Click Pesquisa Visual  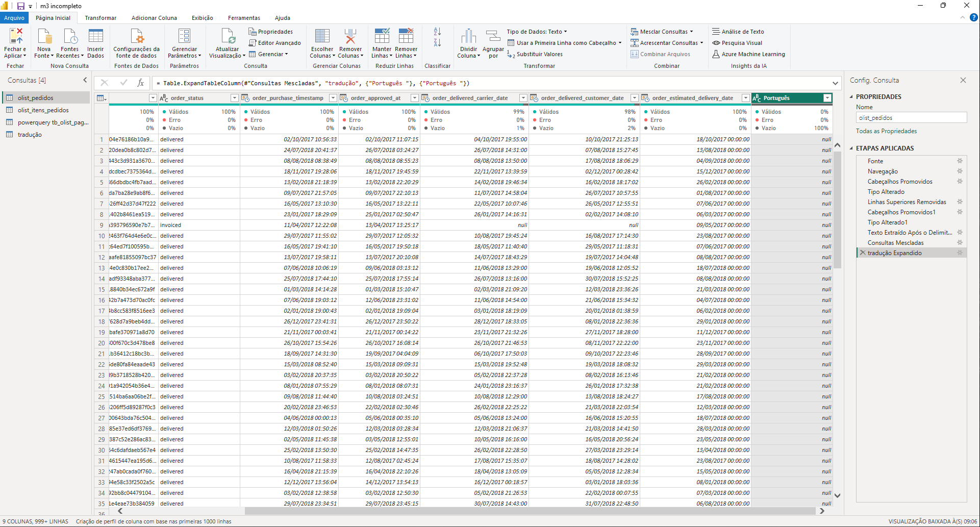737,43
